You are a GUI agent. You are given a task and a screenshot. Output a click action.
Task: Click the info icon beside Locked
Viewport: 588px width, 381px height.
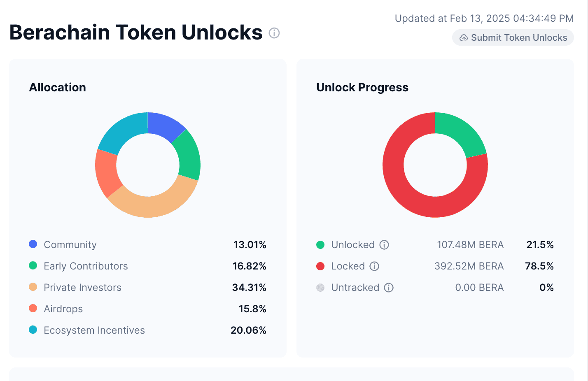(374, 266)
